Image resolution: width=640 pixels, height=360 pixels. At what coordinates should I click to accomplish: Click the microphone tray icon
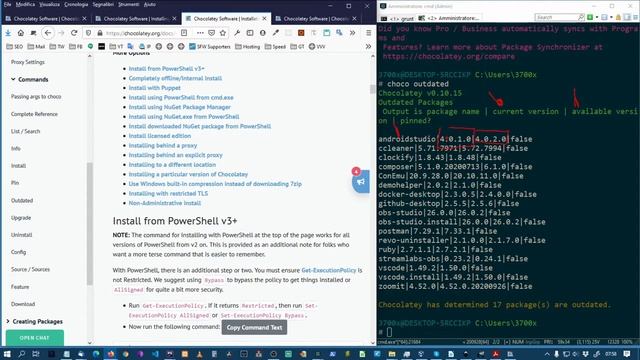click(556, 354)
